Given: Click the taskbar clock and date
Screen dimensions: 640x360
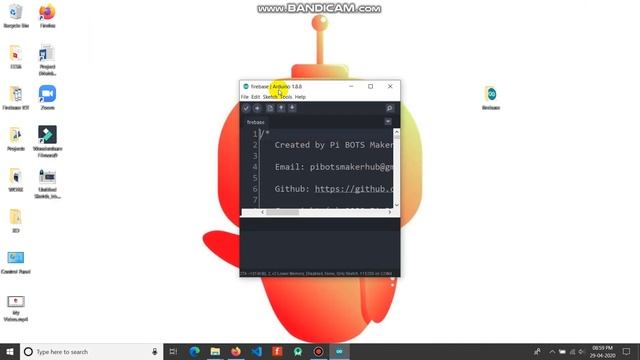Looking at the screenshot, I should click(602, 352).
